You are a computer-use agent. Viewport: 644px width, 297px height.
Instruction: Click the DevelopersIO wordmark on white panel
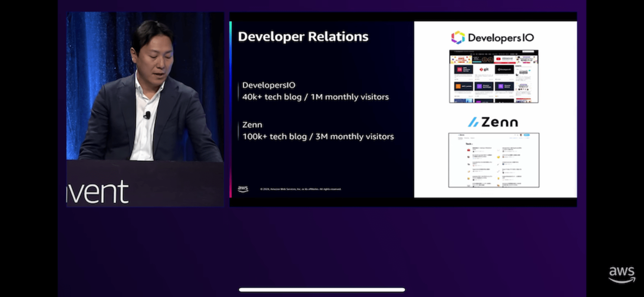pos(501,38)
